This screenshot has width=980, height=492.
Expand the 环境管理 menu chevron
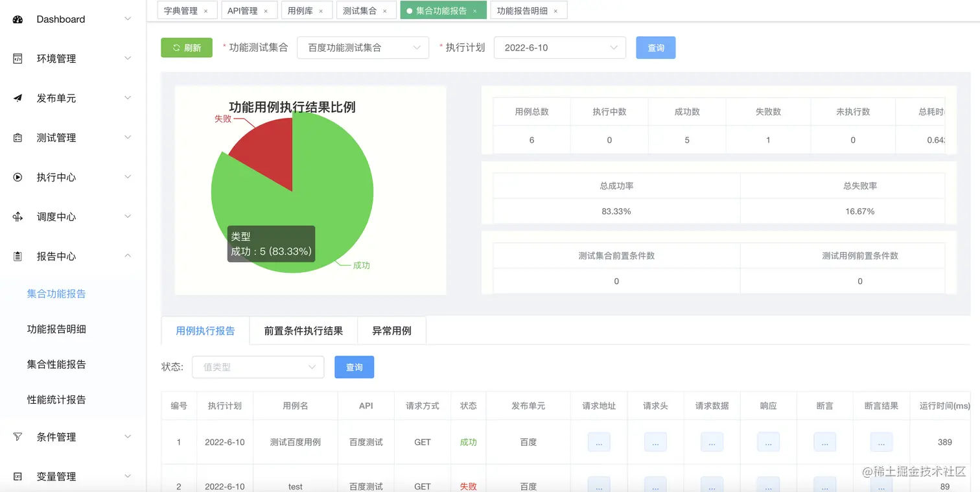coord(128,58)
